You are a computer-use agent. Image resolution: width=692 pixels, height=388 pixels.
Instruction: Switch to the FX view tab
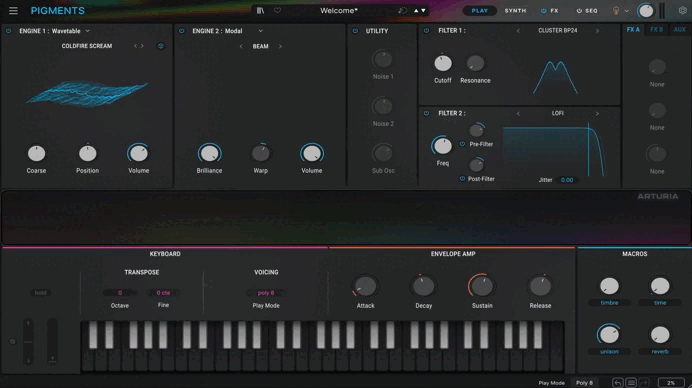pyautogui.click(x=554, y=11)
